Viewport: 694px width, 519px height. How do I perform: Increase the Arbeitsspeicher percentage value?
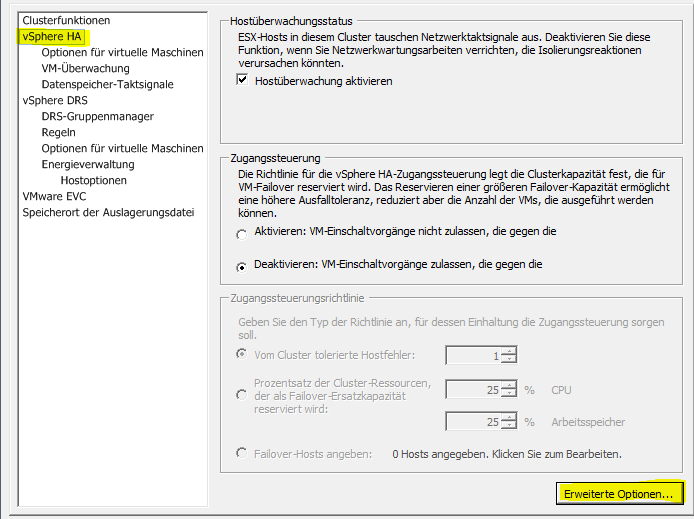point(509,417)
